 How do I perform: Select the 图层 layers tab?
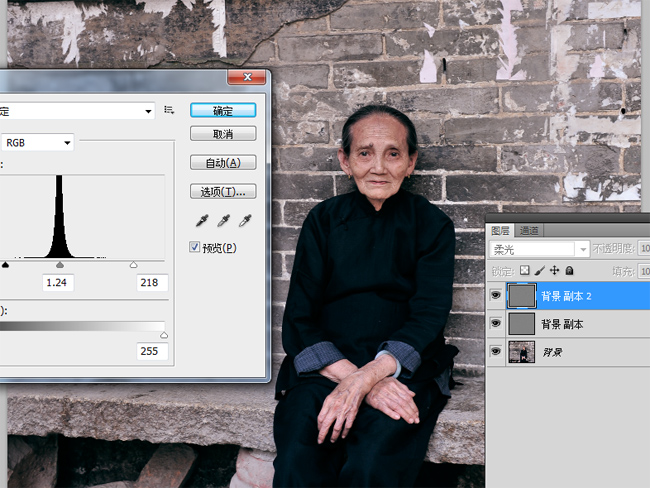501,231
